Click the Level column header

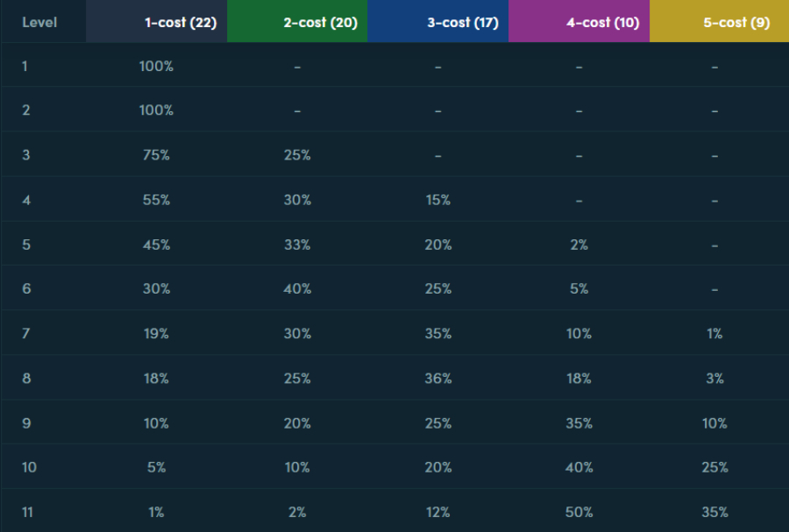pos(39,22)
